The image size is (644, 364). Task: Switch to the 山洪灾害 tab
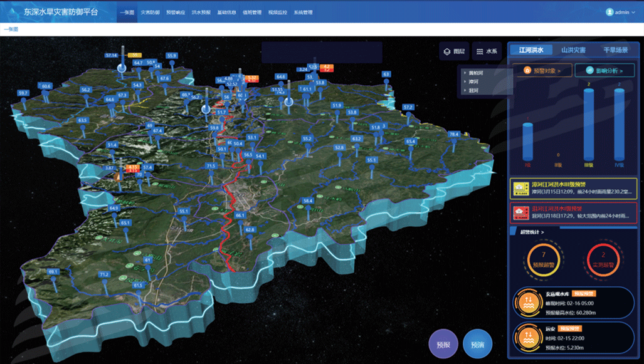click(x=573, y=50)
